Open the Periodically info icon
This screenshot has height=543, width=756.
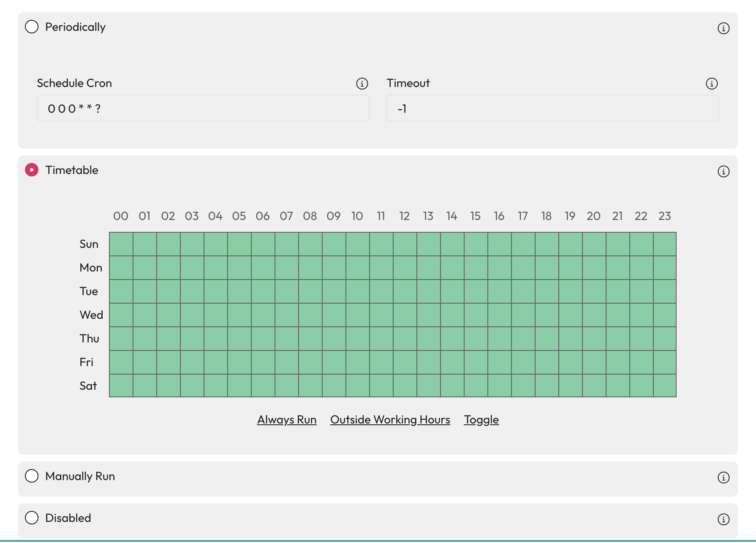[x=723, y=28]
